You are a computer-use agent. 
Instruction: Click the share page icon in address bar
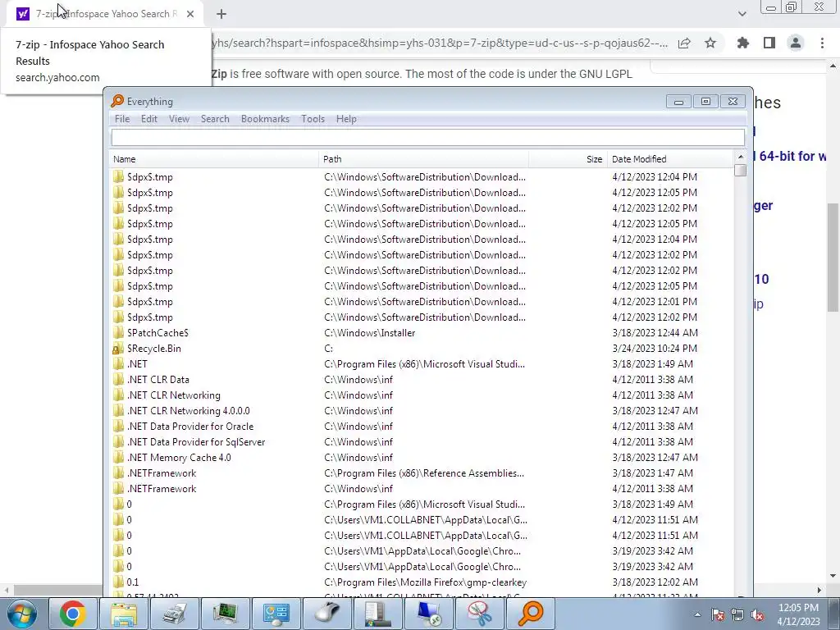click(684, 43)
